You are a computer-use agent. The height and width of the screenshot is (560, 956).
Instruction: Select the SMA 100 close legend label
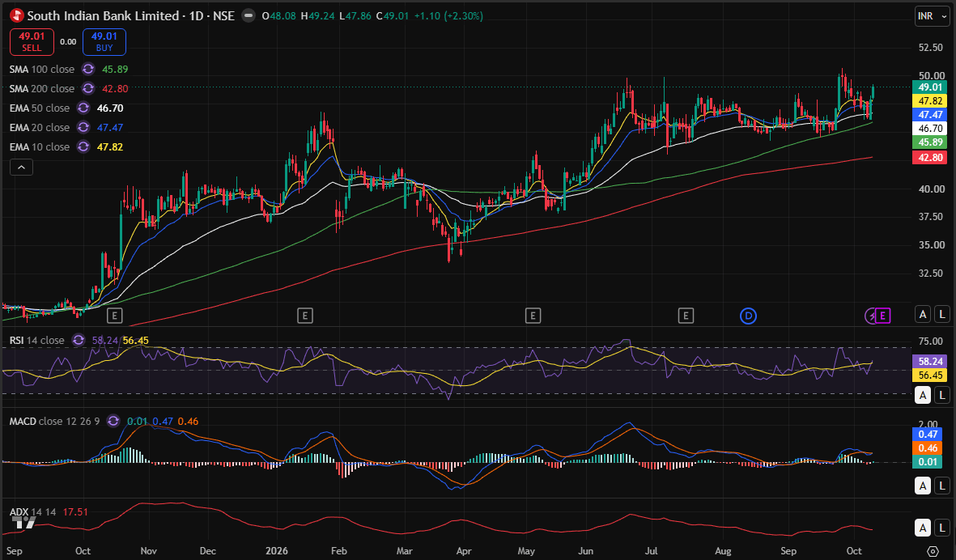41,70
